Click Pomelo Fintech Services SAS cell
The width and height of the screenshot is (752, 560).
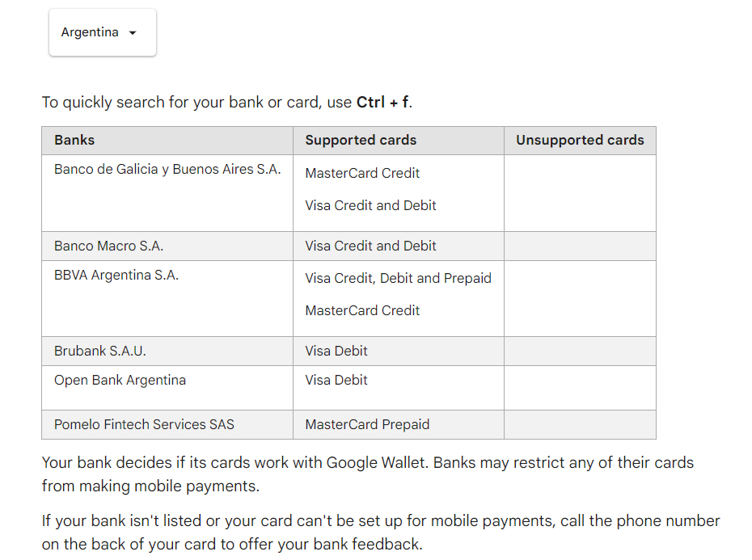pos(144,424)
